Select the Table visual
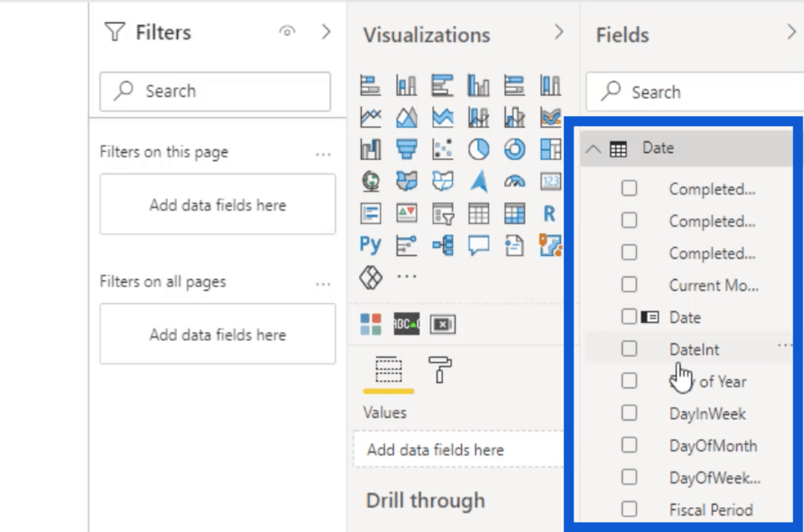Screen dimensions: 804x532 point(478,213)
